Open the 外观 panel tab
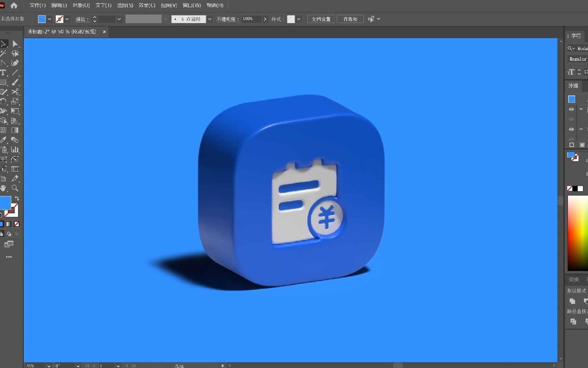The image size is (588, 368). (573, 86)
